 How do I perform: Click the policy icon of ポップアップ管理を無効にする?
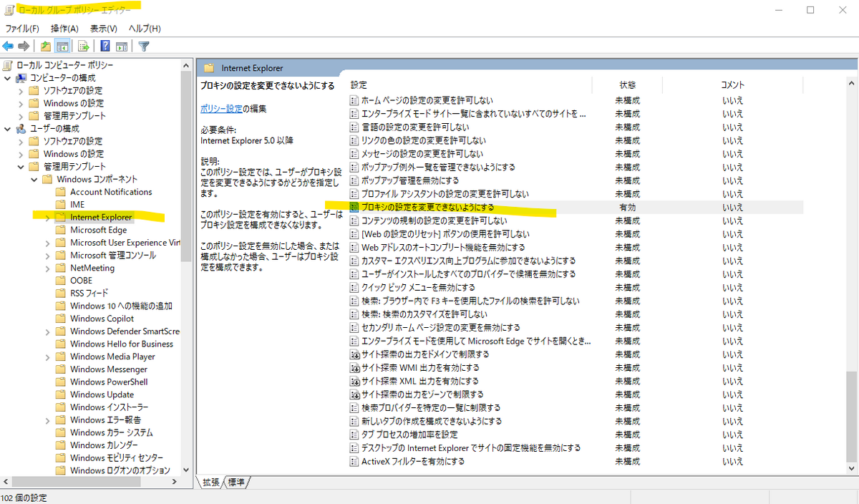[x=354, y=180]
